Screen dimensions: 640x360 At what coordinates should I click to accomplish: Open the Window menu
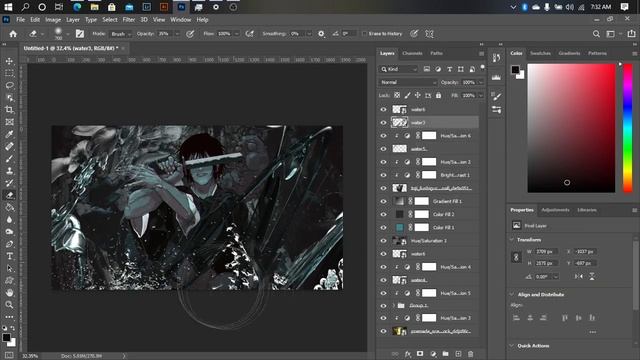[x=180, y=20]
